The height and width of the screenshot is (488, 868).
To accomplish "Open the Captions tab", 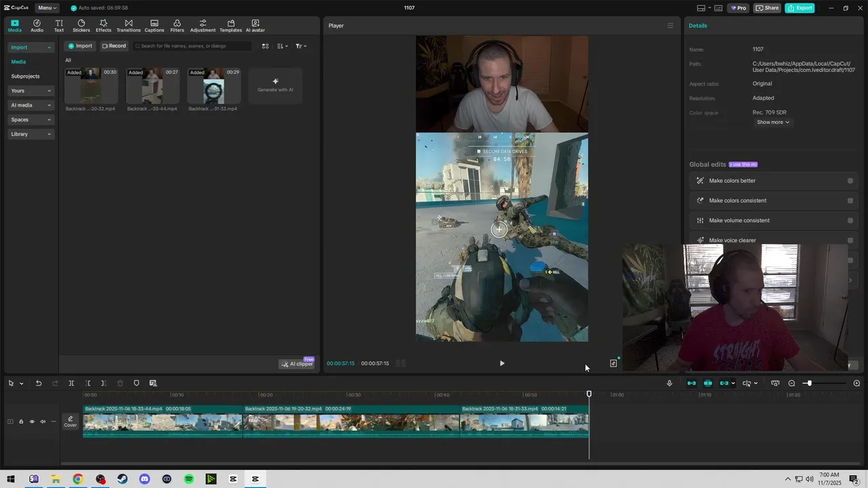I will [154, 26].
